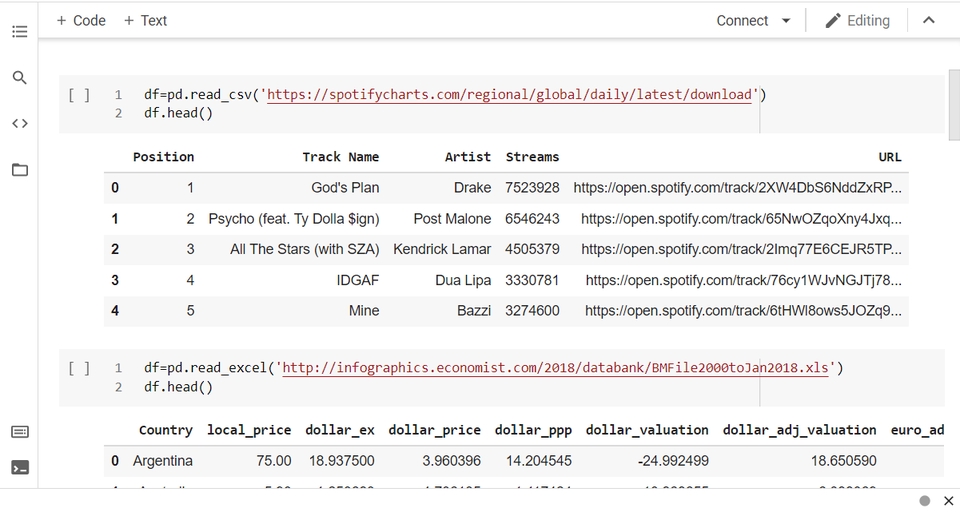Run the read_csv cell with its bracket
The height and width of the screenshot is (512, 960).
coord(79,95)
